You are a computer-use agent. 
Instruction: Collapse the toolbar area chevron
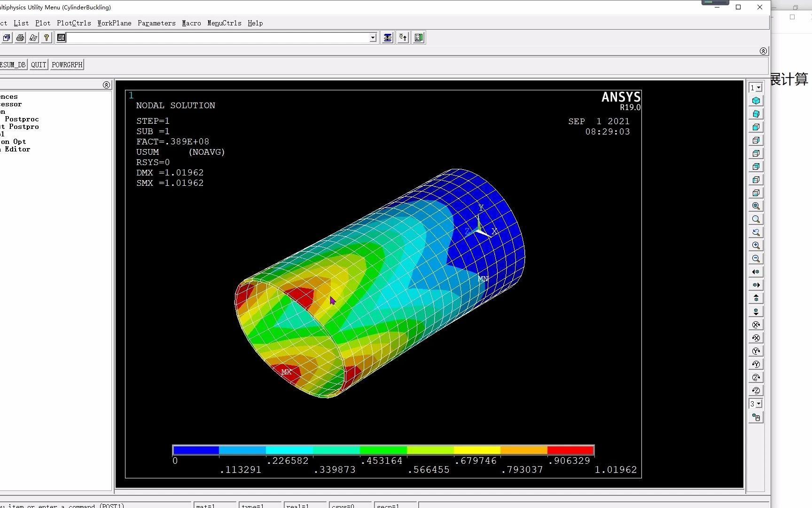[x=763, y=51]
